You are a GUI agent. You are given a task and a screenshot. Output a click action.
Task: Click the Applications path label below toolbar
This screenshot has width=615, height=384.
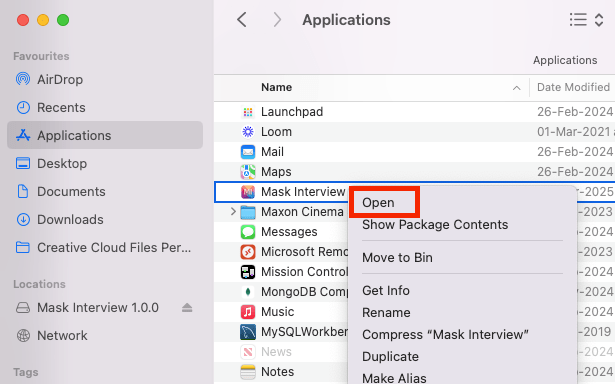point(565,60)
